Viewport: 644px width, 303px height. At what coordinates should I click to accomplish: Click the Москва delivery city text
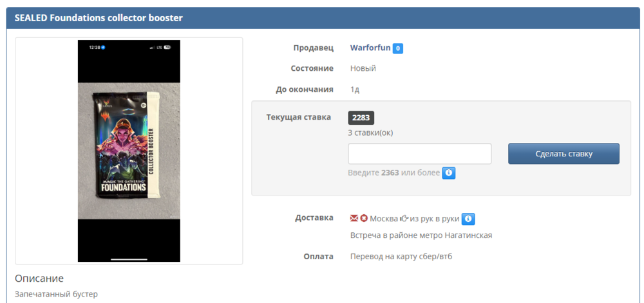(x=384, y=219)
